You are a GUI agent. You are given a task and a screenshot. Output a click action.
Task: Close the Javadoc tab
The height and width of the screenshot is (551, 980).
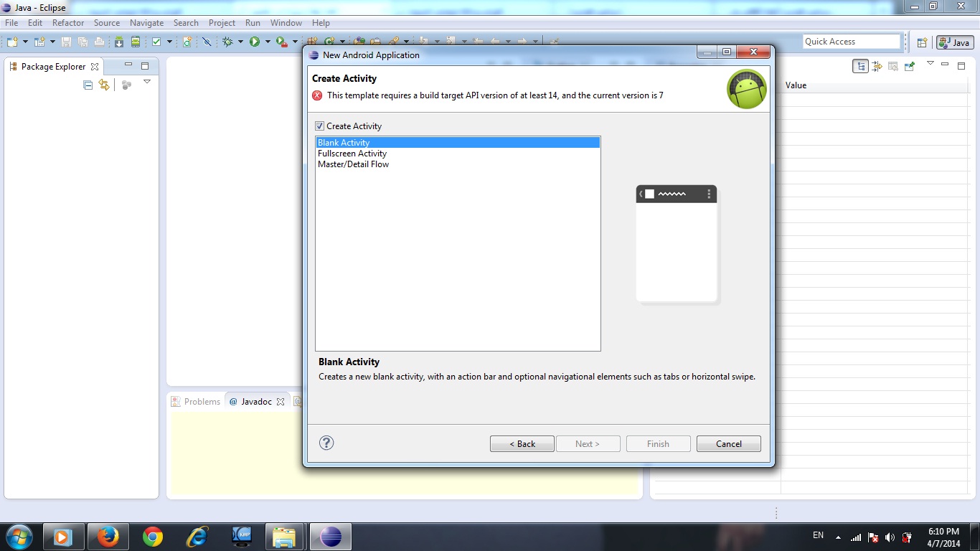(281, 402)
